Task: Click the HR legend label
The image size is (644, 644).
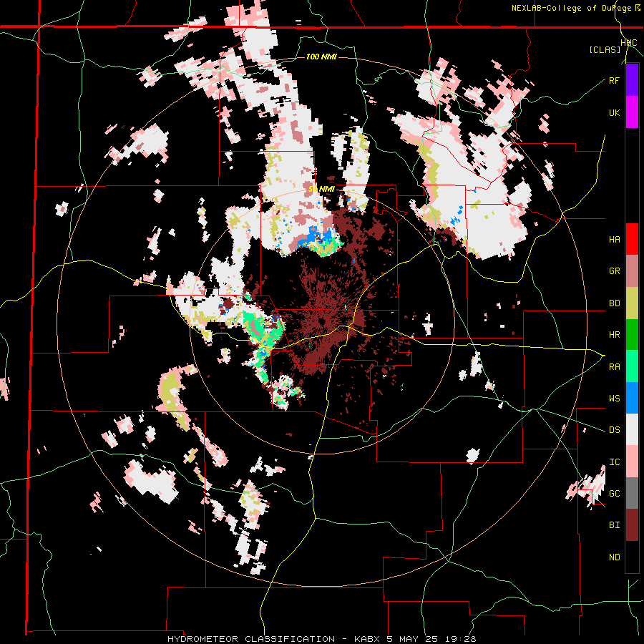Action: pyautogui.click(x=614, y=335)
